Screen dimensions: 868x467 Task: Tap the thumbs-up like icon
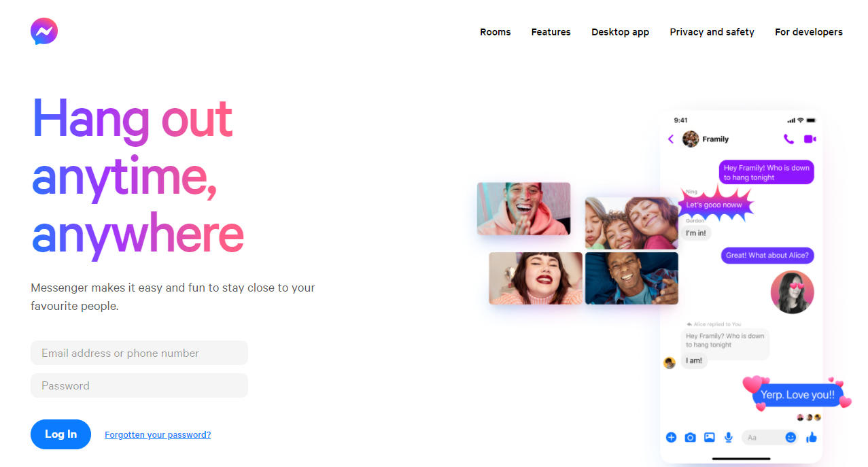(x=811, y=437)
